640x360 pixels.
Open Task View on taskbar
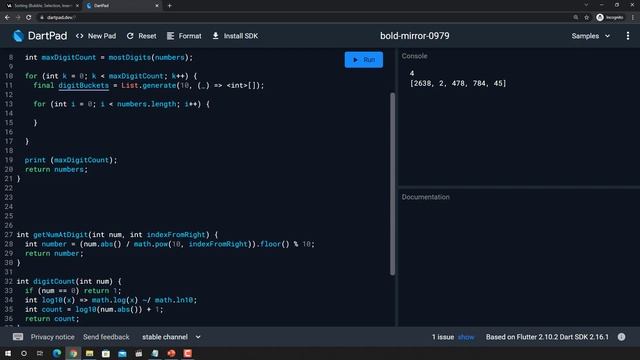point(40,353)
